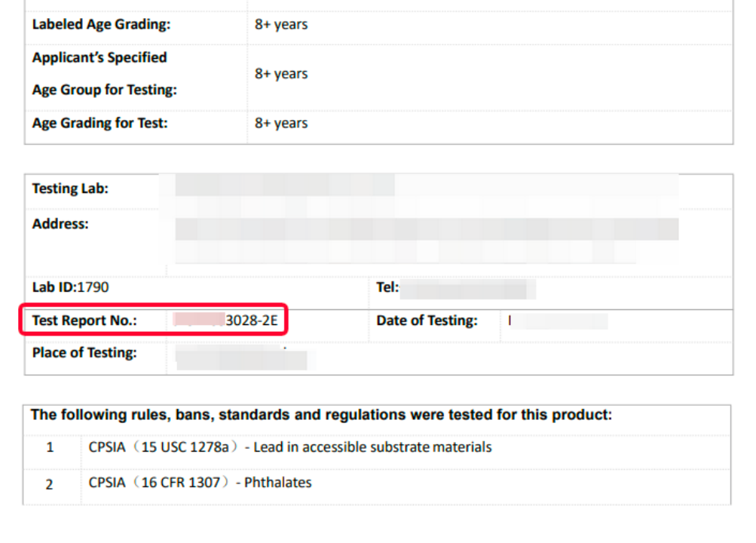This screenshot has height=543, width=756.
Task: Select the blurred Tel number value
Action: tap(467, 288)
